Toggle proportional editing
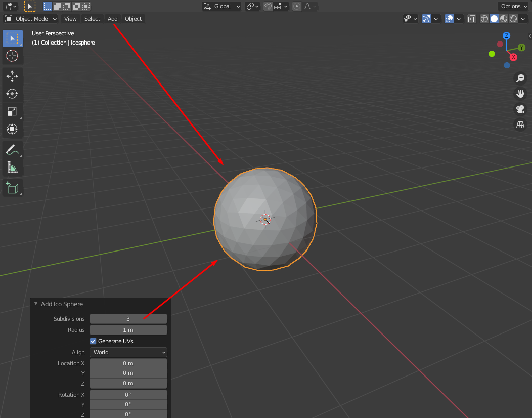Screen dimensions: 532x418 tap(297, 6)
